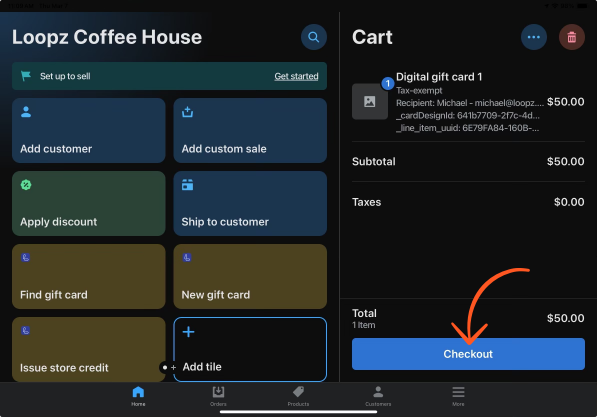Click the Add tile plus icon
Viewport: 597px width, 417px height.
[x=188, y=332]
